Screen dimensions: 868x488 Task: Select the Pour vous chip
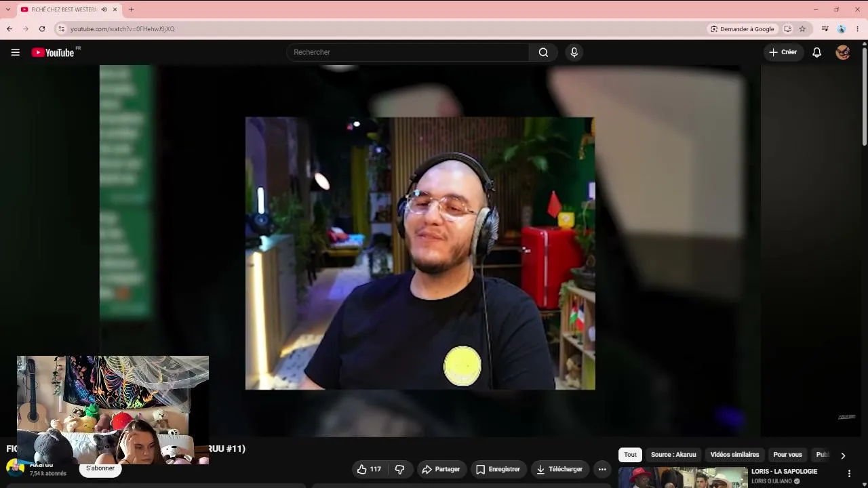(x=787, y=455)
